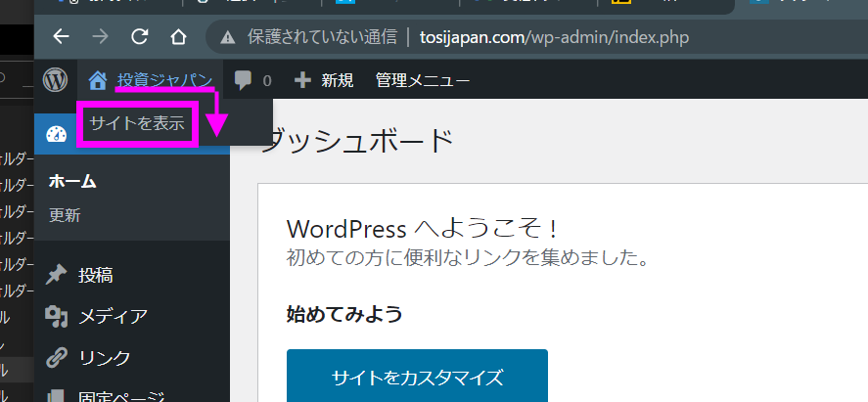Click the 始めてみよう heading text

(x=344, y=315)
